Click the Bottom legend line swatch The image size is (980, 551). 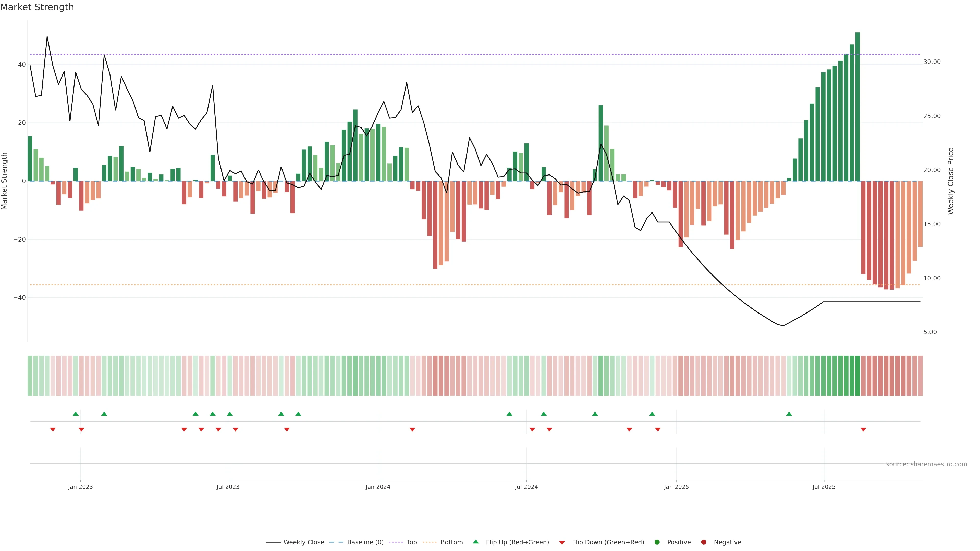point(430,542)
